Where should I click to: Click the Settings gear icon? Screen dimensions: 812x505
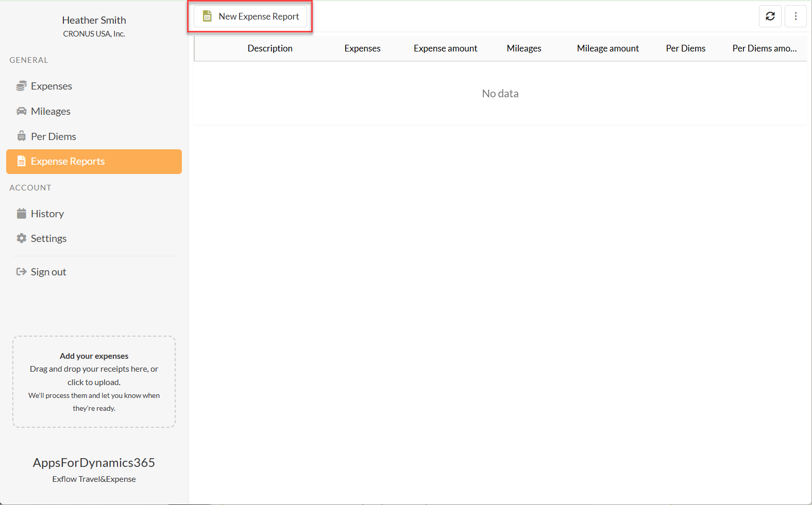(21, 238)
